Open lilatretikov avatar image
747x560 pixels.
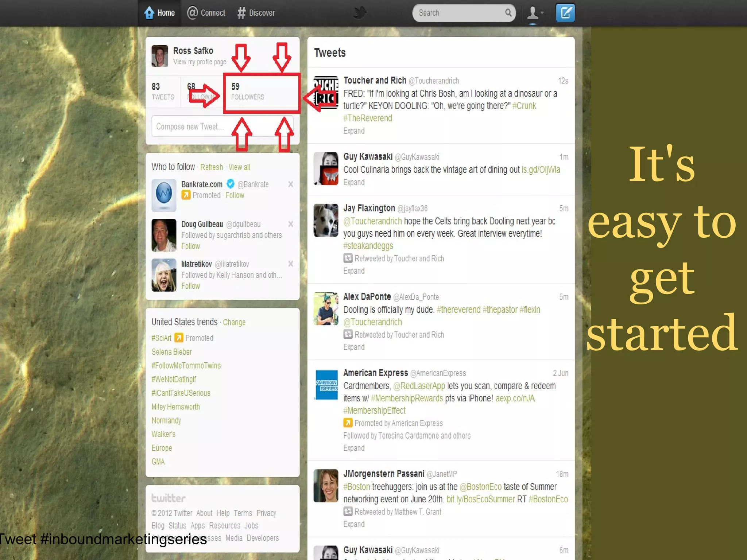[164, 275]
